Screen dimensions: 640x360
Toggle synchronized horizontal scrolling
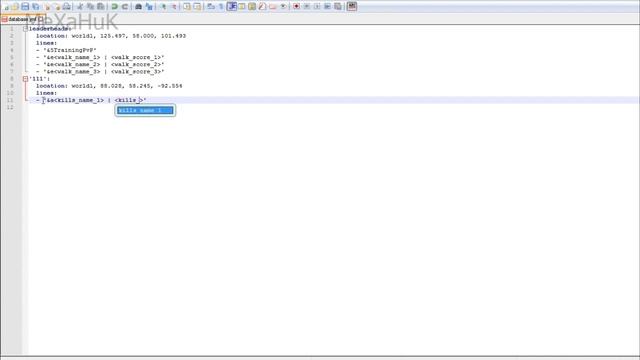click(x=197, y=7)
